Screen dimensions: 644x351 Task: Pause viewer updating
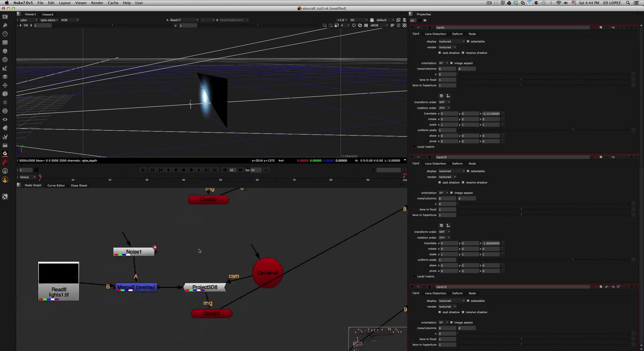pyautogui.click(x=366, y=25)
